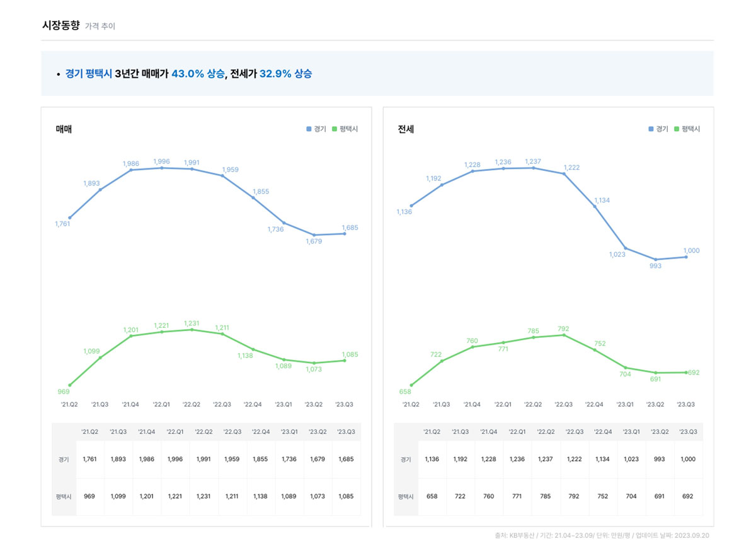
Task: Click the 1,000 label on the 전세 chart line
Action: (x=691, y=250)
